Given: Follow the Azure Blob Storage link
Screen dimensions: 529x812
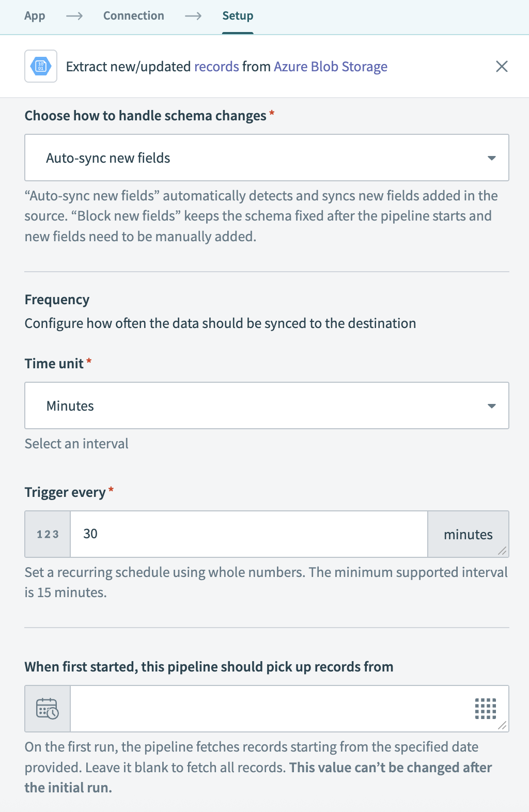Looking at the screenshot, I should 331,66.
